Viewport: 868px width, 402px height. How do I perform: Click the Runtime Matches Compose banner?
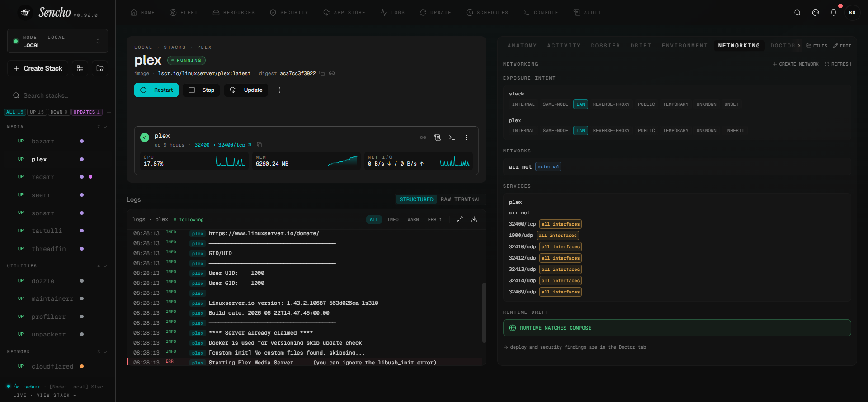pyautogui.click(x=677, y=328)
